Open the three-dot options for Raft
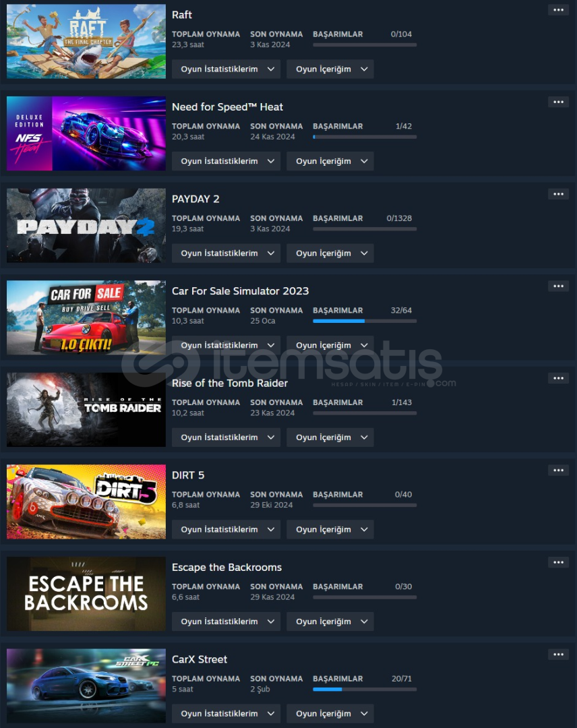The image size is (577, 728). point(558,10)
